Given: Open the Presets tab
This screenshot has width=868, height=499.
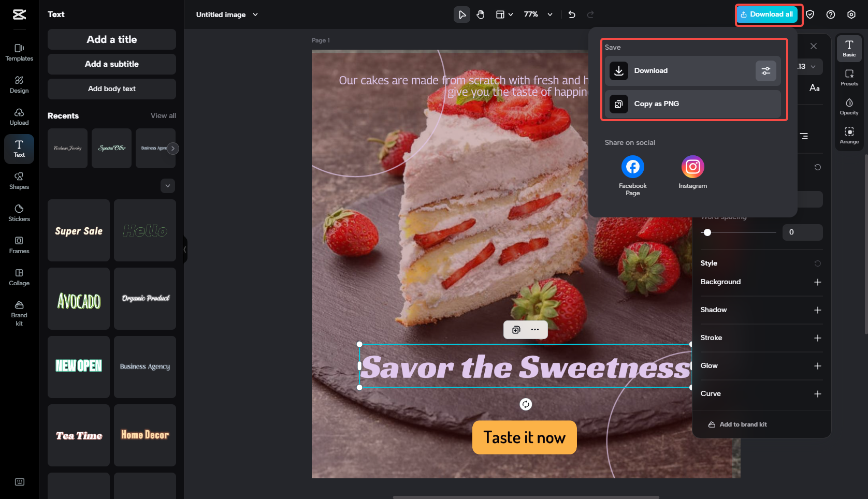Looking at the screenshot, I should [849, 78].
